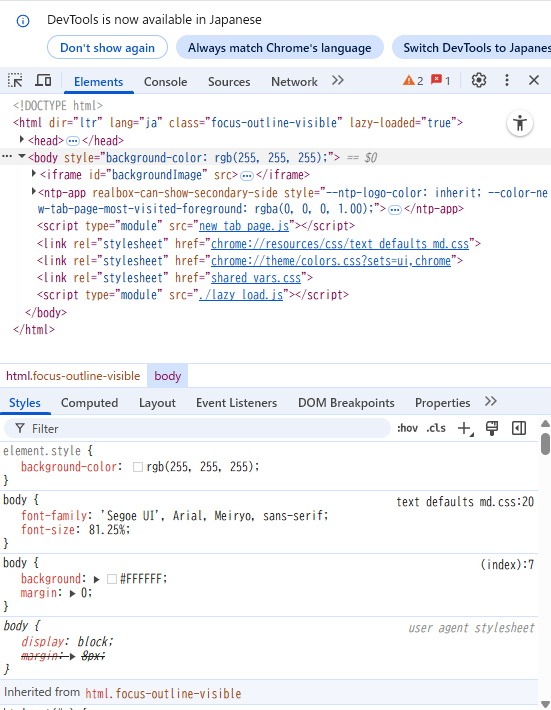The image size is (551, 710).
Task: Focus the Styles Filter input field
Action: pyautogui.click(x=197, y=428)
